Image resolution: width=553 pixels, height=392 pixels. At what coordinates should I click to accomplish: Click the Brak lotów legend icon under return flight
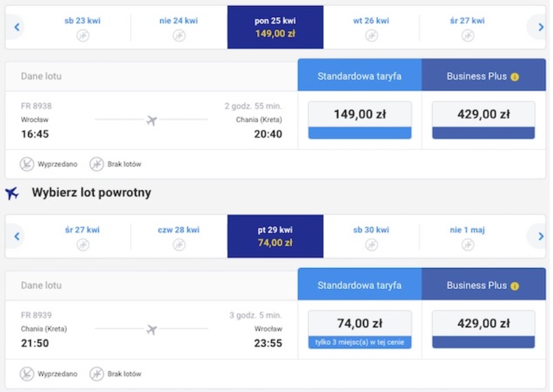(96, 374)
